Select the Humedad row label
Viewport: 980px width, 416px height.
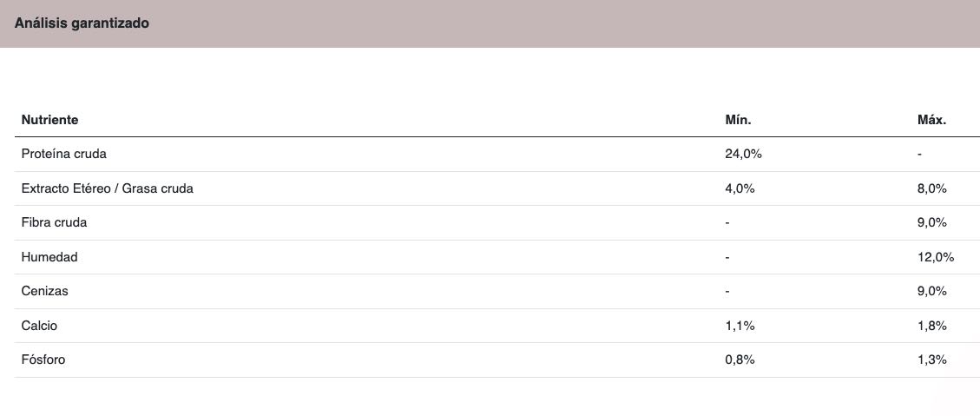click(x=49, y=257)
